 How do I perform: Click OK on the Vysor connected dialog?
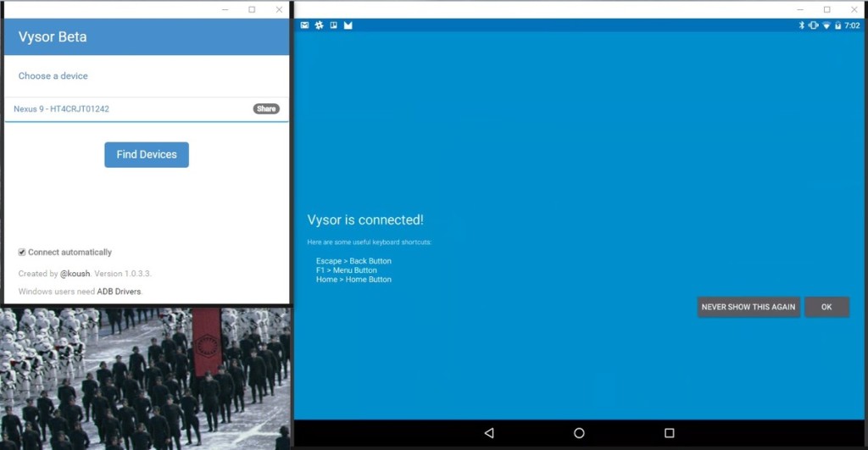[x=826, y=307]
